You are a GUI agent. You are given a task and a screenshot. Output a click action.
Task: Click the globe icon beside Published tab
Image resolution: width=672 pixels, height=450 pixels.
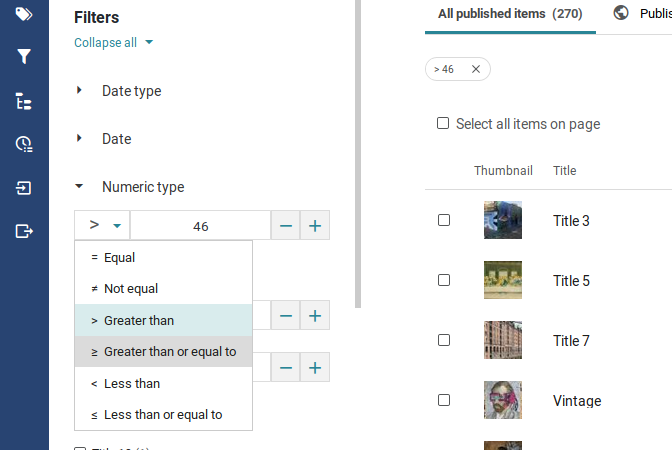coord(621,13)
